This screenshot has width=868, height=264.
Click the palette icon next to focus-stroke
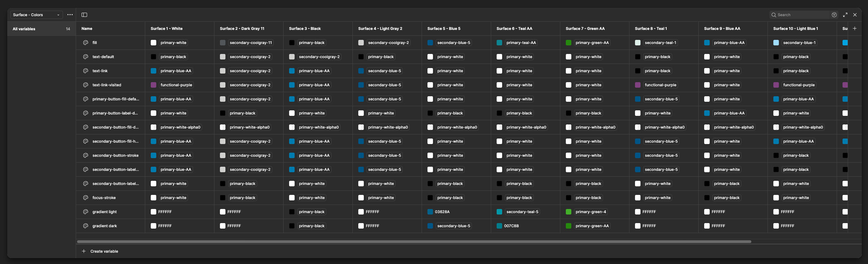86,198
